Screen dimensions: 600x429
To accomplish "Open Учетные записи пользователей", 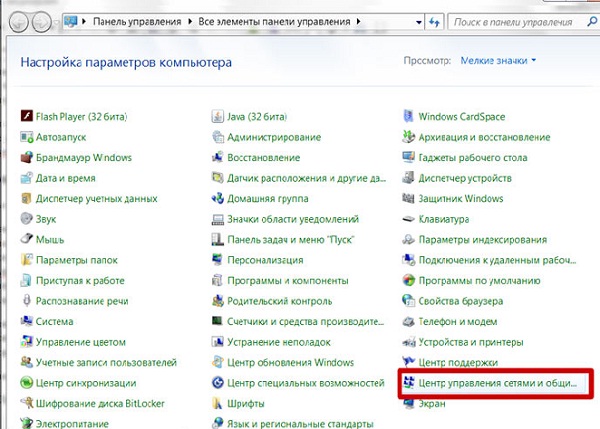I will coord(106,362).
